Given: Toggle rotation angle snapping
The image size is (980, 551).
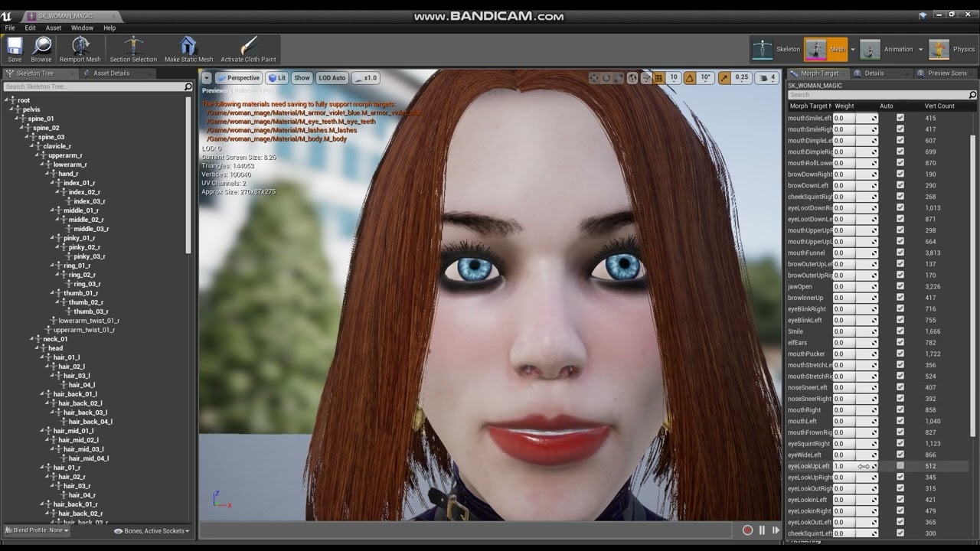Looking at the screenshot, I should point(690,78).
